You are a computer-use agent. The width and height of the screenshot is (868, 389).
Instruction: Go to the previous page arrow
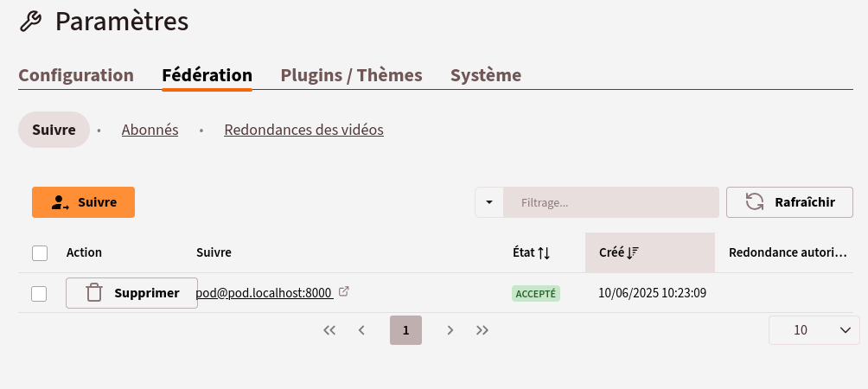(361, 330)
